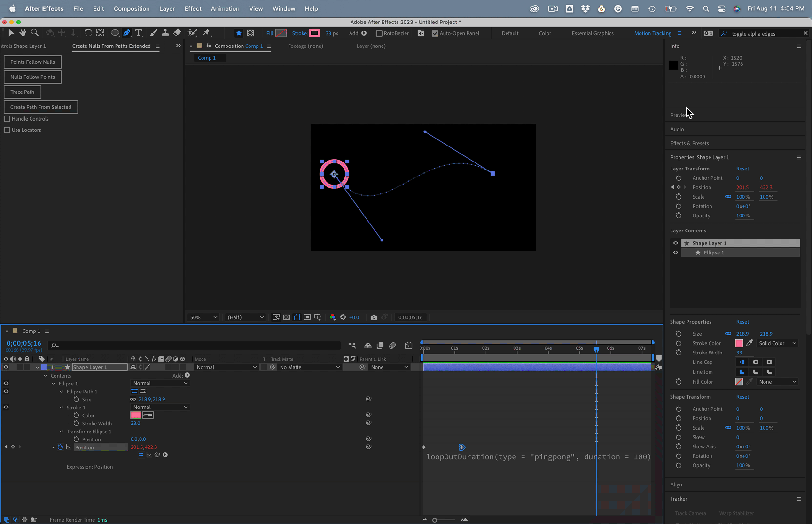Open the expression language menu arrow

(165, 455)
